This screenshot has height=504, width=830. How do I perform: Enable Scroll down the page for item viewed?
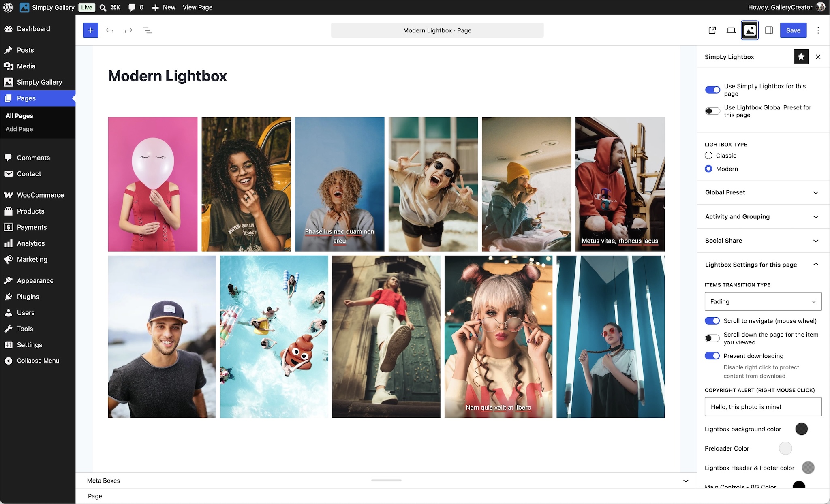pyautogui.click(x=712, y=338)
